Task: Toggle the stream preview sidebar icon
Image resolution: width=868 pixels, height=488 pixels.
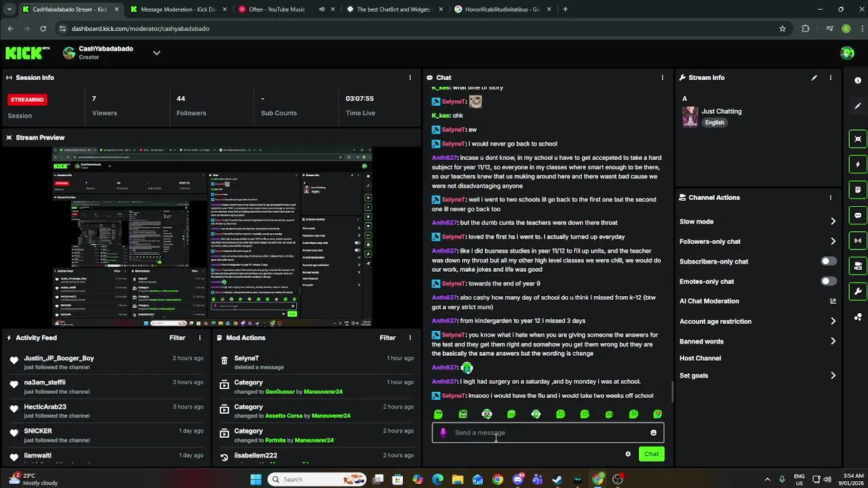Action: coord(858,139)
